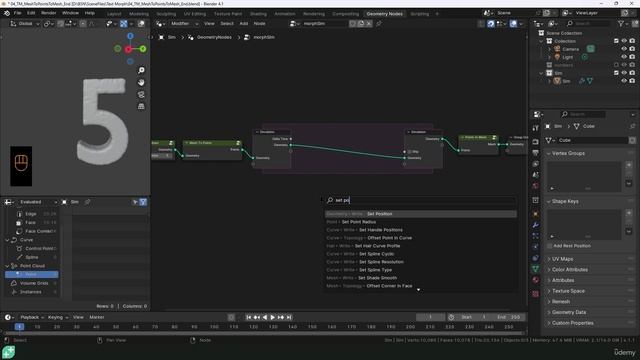
Task: Open Modifier properties wrench tab
Action: pyautogui.click(x=536, y=225)
